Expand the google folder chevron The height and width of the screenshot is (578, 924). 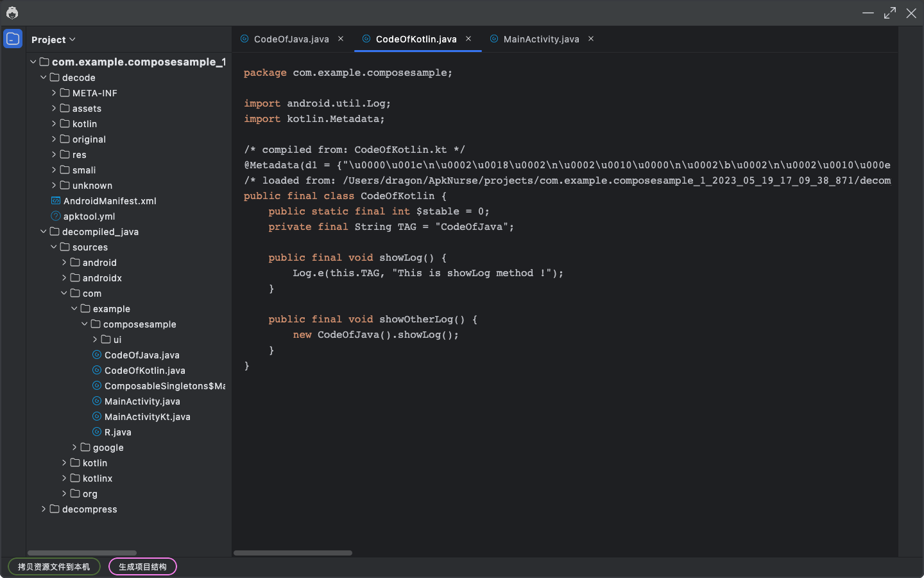point(74,447)
